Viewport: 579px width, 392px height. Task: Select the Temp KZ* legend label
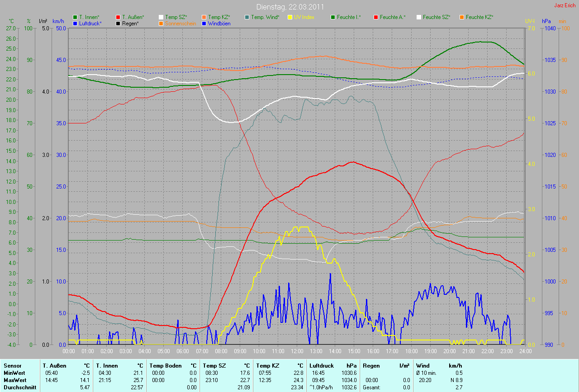click(219, 17)
